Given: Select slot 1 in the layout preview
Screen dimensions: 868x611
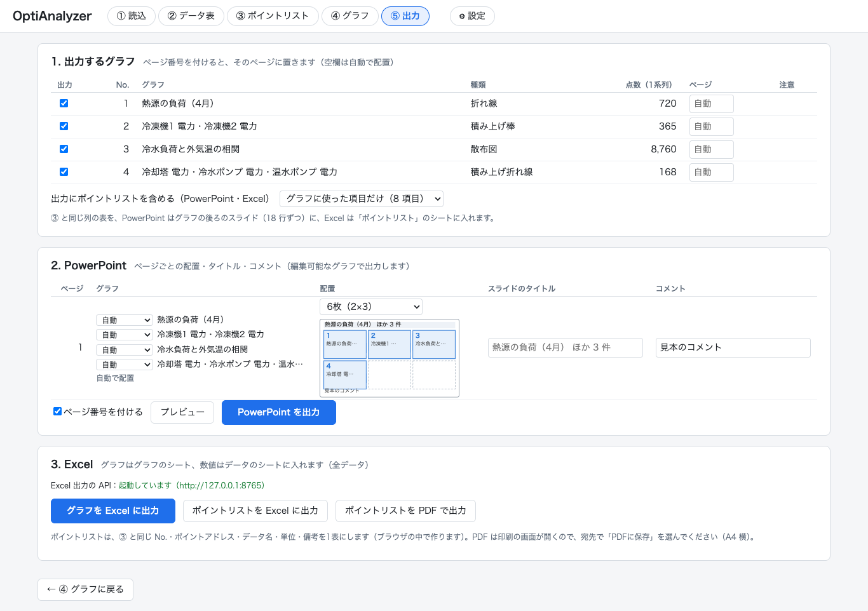Looking at the screenshot, I should tap(345, 345).
